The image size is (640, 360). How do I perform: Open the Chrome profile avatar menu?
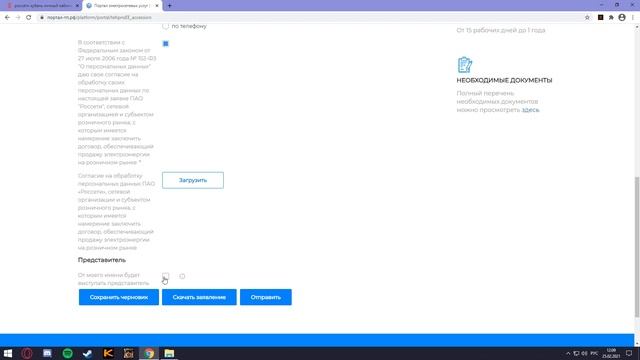pos(622,18)
